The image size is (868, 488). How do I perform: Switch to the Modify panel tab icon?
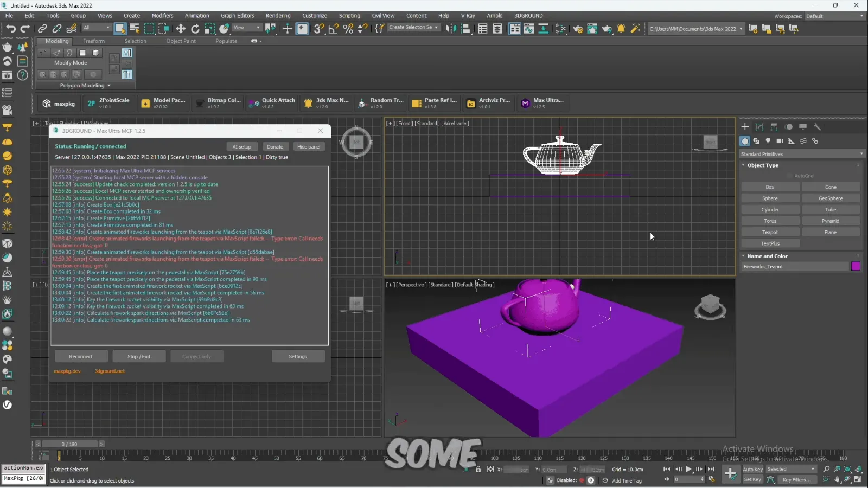(759, 127)
